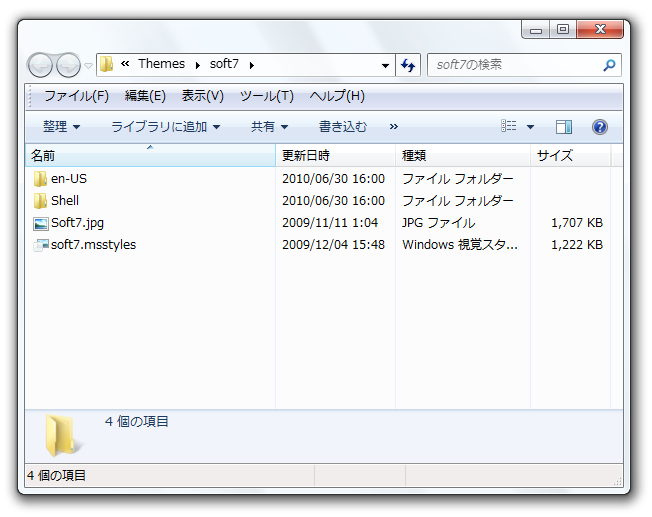652x517 pixels.
Task: Open the ツール(T) menu
Action: [267, 96]
